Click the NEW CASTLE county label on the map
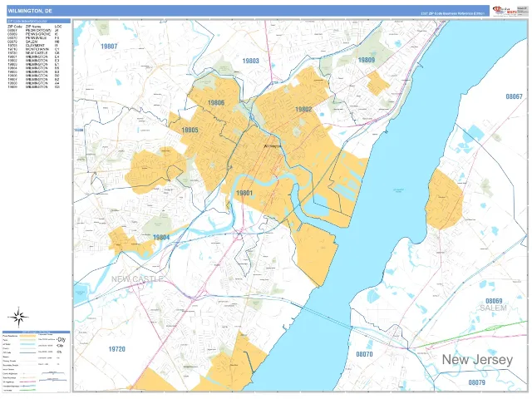The image size is (532, 399). point(137,279)
